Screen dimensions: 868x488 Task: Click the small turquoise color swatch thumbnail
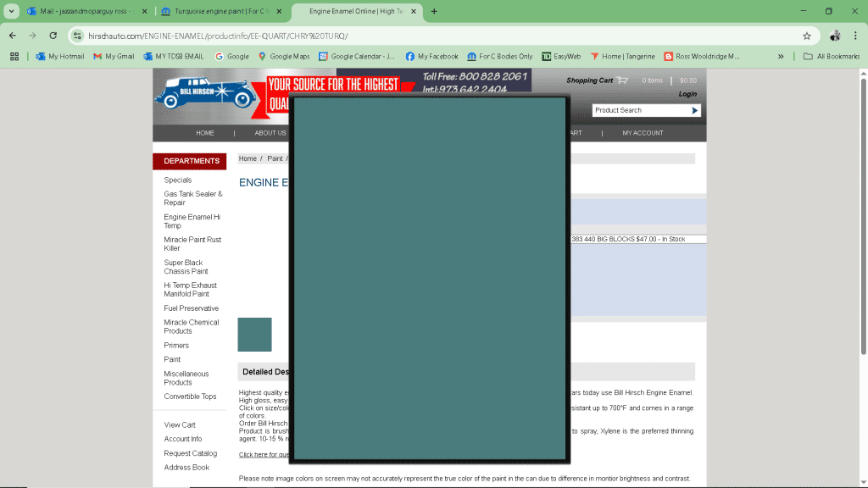pos(254,335)
